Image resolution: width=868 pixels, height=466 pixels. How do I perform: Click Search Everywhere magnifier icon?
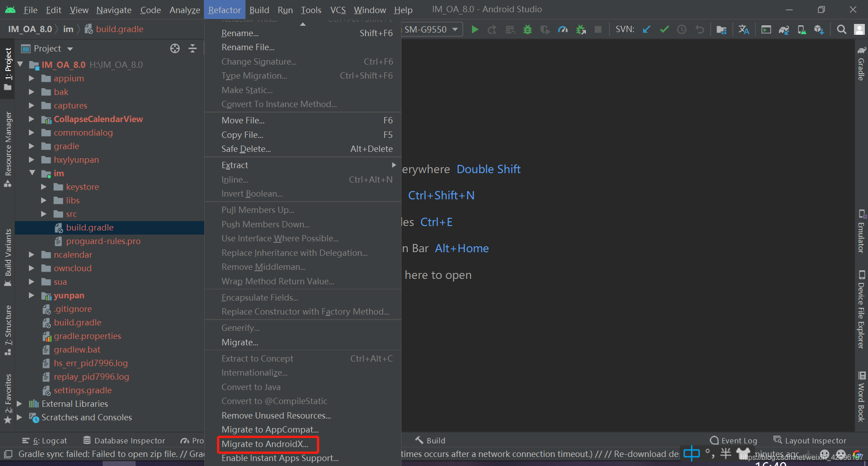click(x=841, y=29)
